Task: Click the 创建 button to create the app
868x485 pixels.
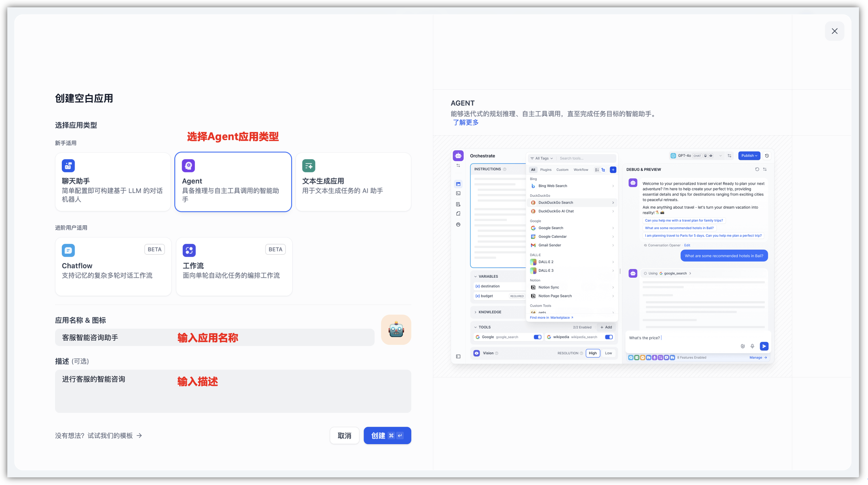Action: pos(387,436)
